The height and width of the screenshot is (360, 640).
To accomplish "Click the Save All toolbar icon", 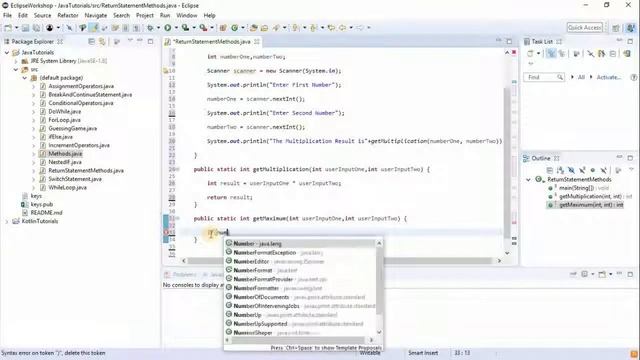I will (x=36, y=28).
